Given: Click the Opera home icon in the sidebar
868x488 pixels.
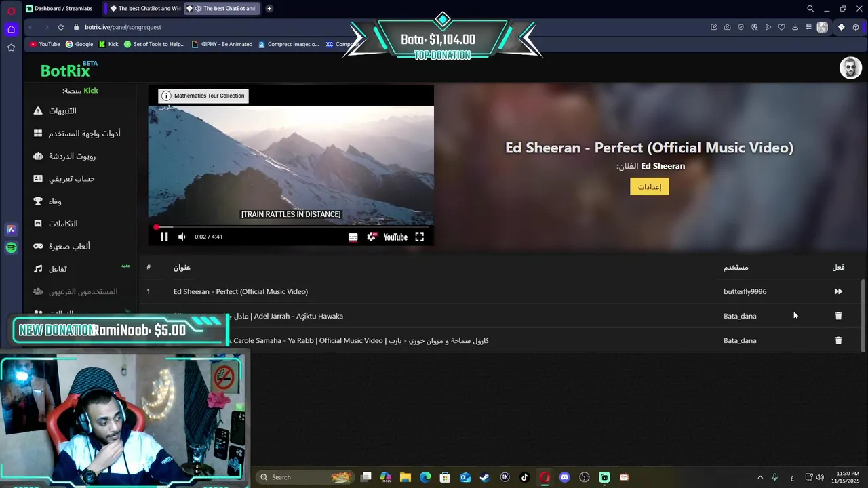Looking at the screenshot, I should click(11, 29).
